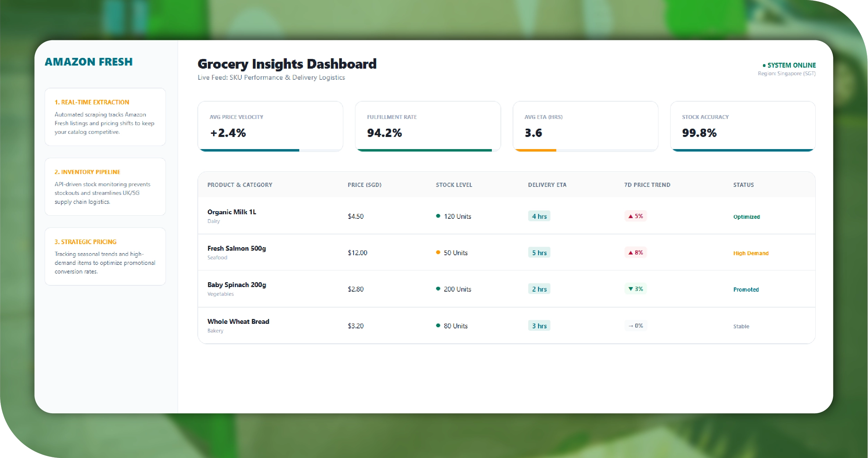Image resolution: width=868 pixels, height=458 pixels.
Task: Click the orange stock dot beside 50 Units
Action: point(439,252)
